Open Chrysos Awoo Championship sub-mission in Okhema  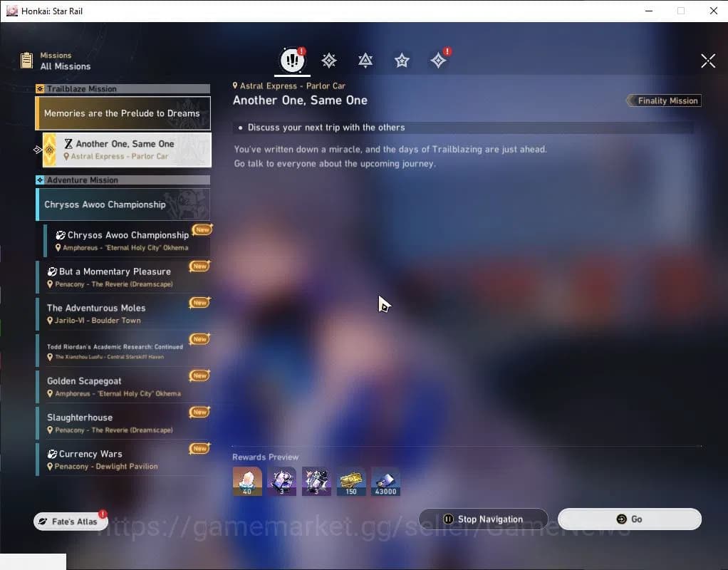(127, 241)
